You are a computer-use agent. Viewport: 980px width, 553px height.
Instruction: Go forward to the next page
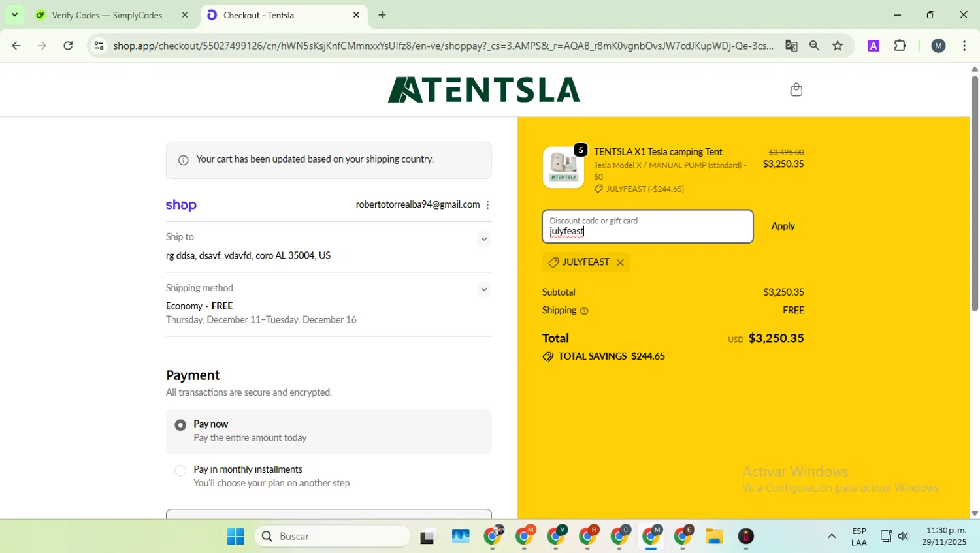pyautogui.click(x=42, y=46)
